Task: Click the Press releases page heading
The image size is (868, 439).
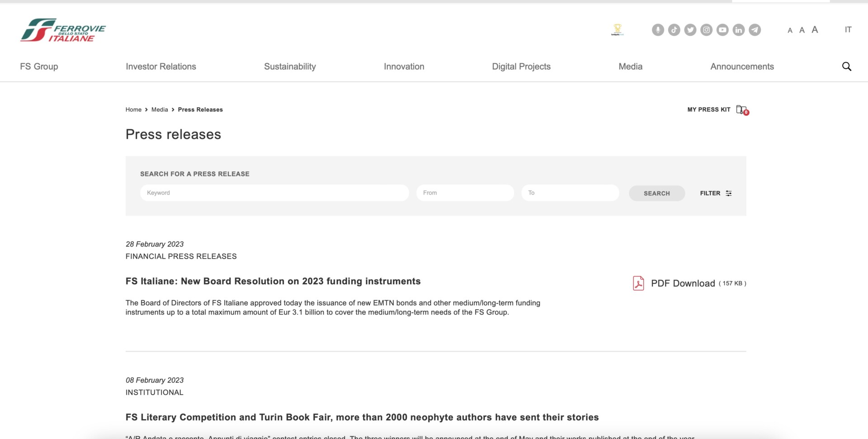Action: (173, 134)
